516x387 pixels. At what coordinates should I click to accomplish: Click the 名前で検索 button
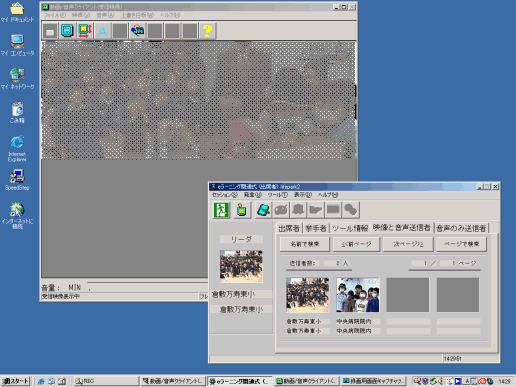(x=305, y=244)
